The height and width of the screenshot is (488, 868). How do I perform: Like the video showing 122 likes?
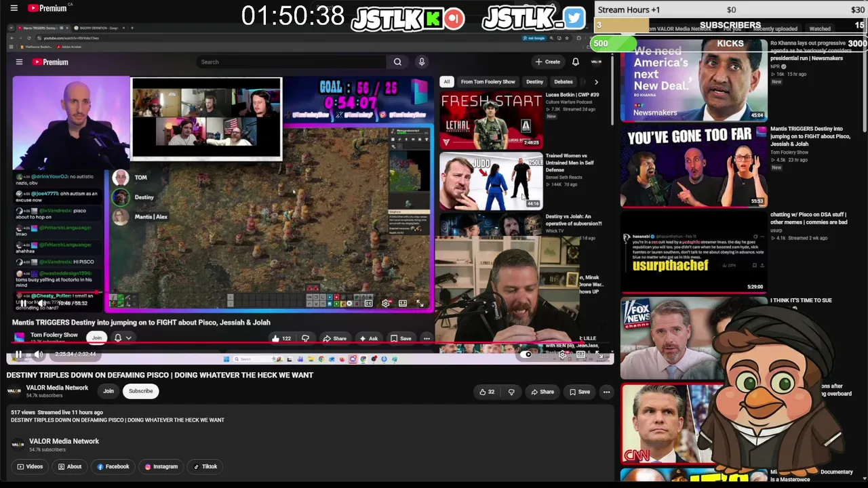point(281,338)
